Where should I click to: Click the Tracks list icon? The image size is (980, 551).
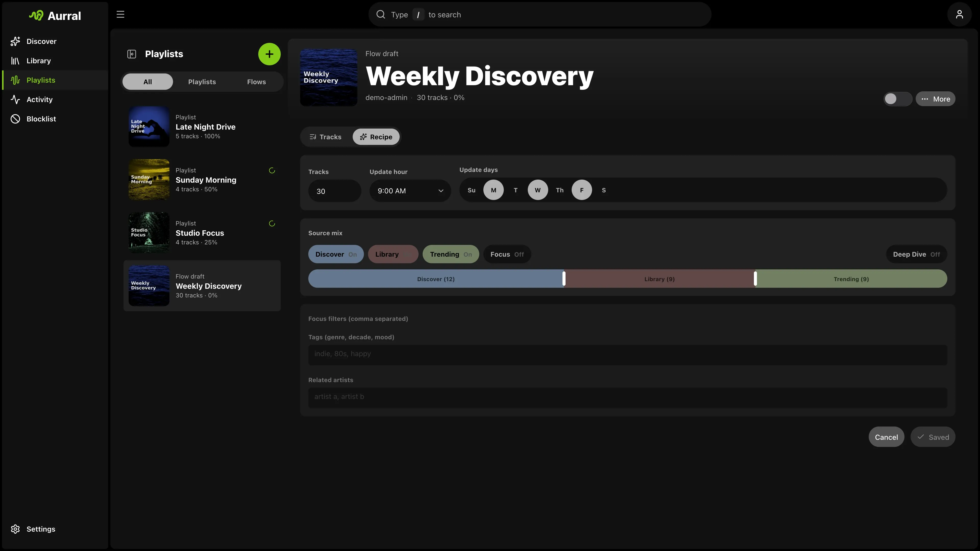point(313,137)
